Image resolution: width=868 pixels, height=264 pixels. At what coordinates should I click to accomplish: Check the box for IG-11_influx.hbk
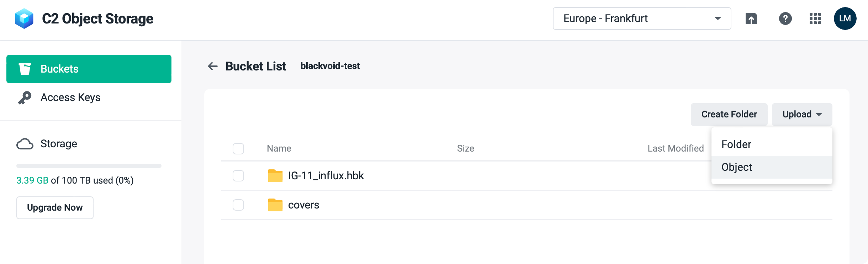click(x=238, y=176)
